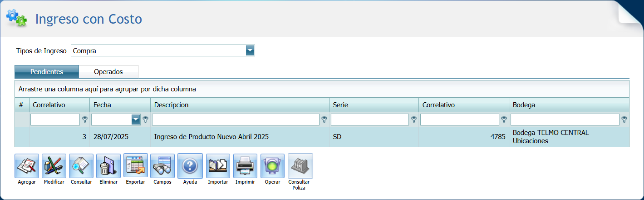644x200 pixels.
Task: Click the Operar traffic light icon
Action: [x=272, y=166]
